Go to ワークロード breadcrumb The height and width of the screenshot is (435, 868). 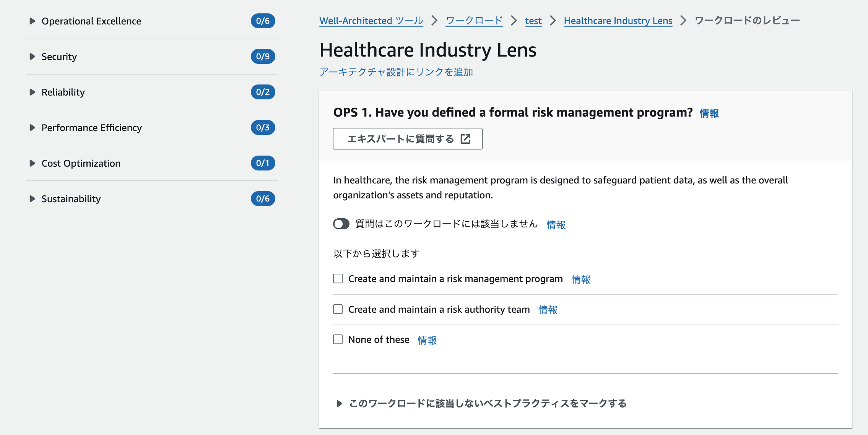[x=474, y=21]
